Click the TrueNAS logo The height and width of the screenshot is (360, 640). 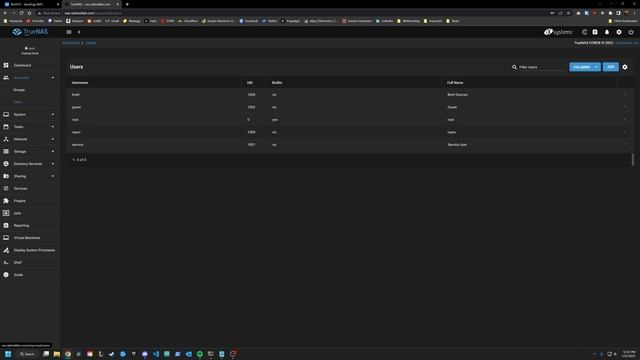pos(30,32)
